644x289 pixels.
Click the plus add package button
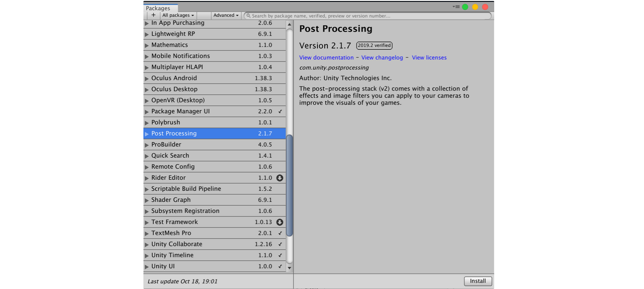153,15
